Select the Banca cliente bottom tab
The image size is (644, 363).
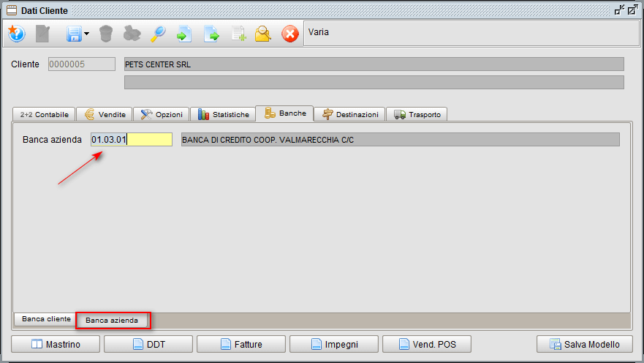pyautogui.click(x=46, y=319)
